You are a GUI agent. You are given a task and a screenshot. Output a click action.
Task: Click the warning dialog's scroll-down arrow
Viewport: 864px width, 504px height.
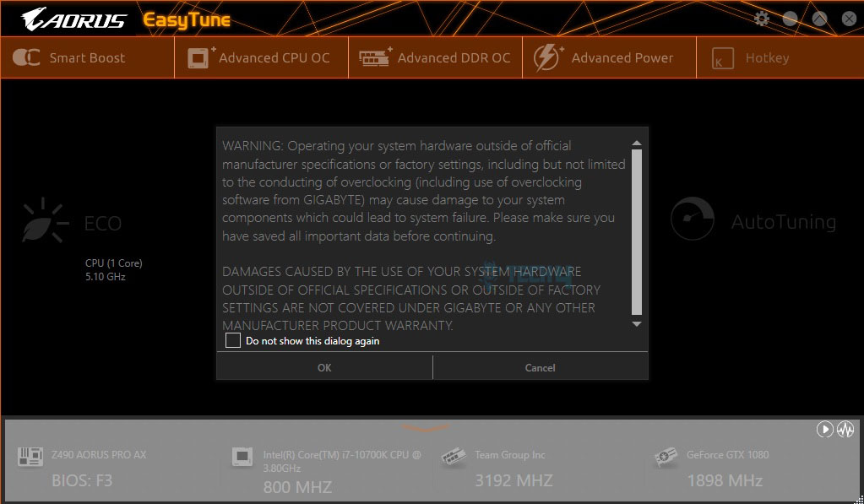637,324
